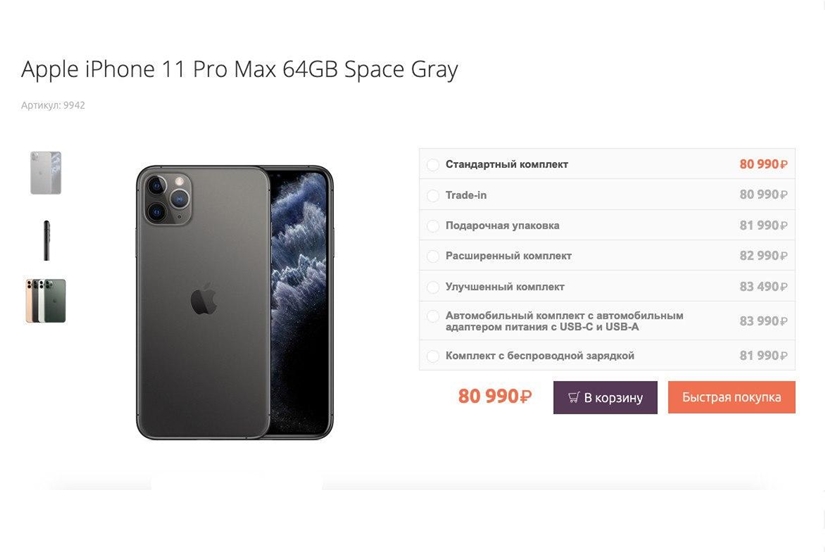
Task: Open the color lineup thumbnail
Action: [x=46, y=301]
